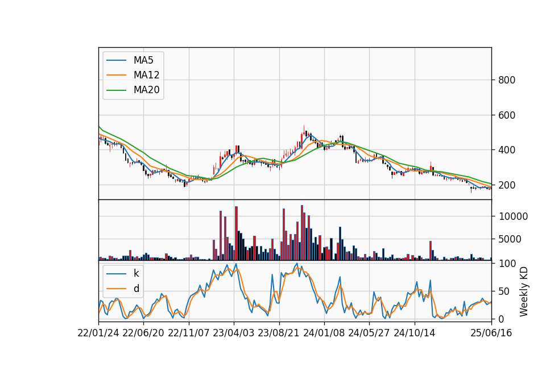Click the 10000 volume axis label
The width and height of the screenshot is (546, 392).
coord(513,216)
